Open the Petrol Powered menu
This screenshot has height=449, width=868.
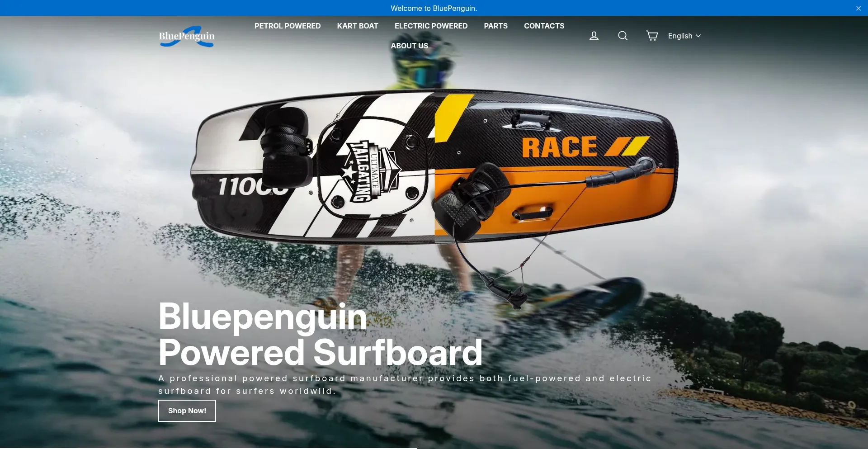pyautogui.click(x=287, y=26)
